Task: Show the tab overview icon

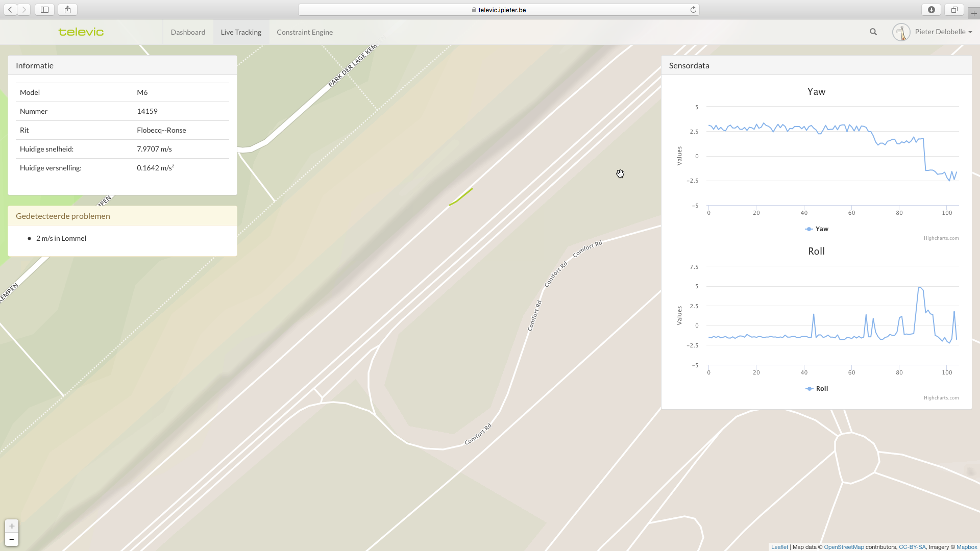Action: click(x=954, y=10)
